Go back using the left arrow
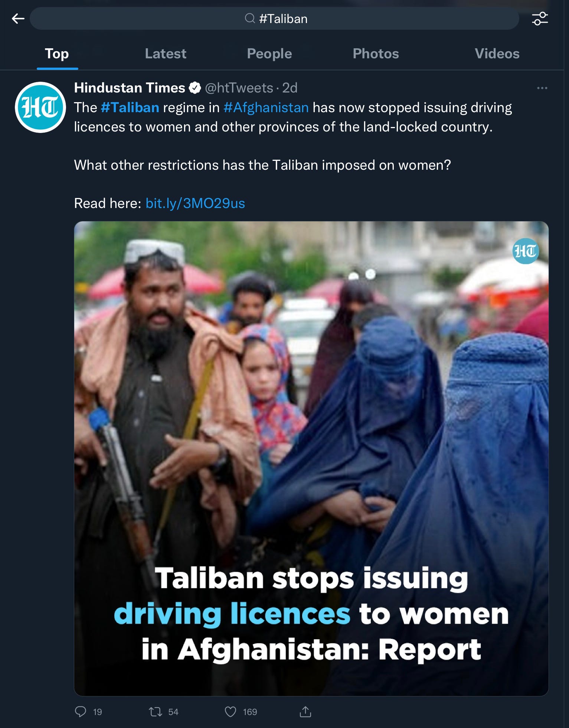 click(x=18, y=19)
